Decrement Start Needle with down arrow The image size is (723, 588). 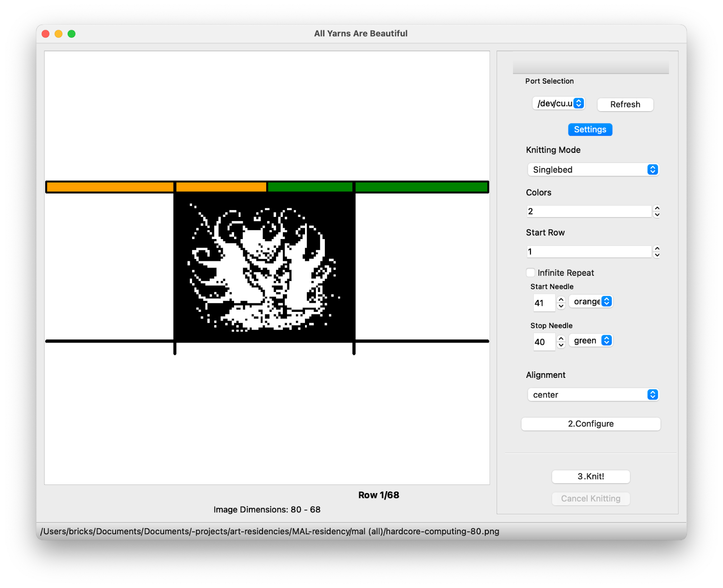click(561, 306)
